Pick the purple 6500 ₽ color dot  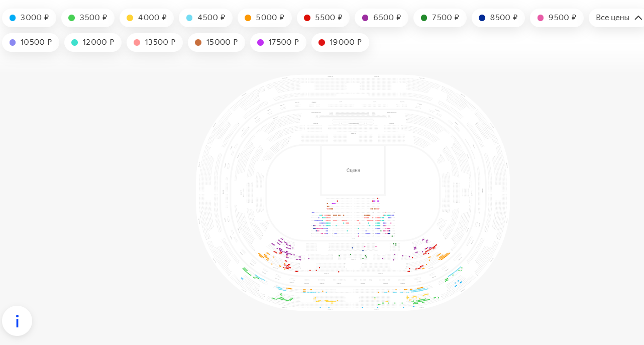(365, 18)
